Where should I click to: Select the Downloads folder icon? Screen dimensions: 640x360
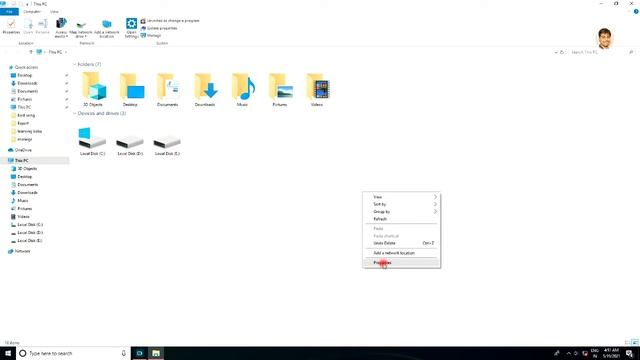(205, 86)
